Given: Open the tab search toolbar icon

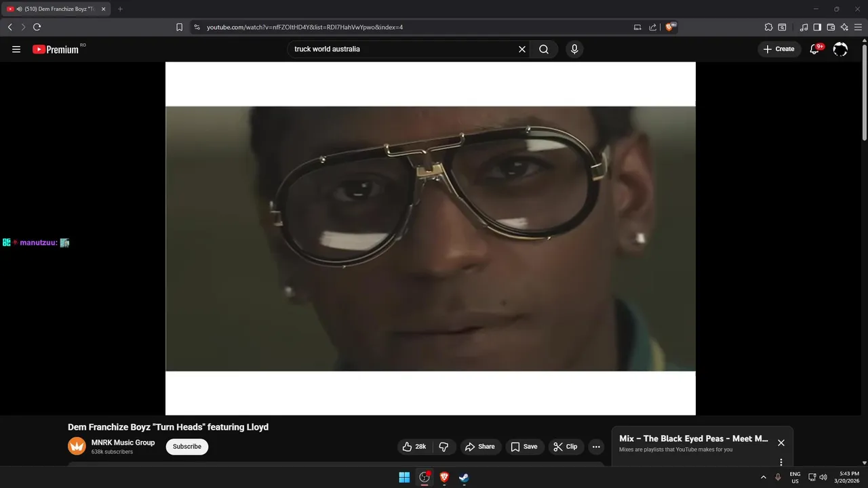Looking at the screenshot, I should pos(782,27).
